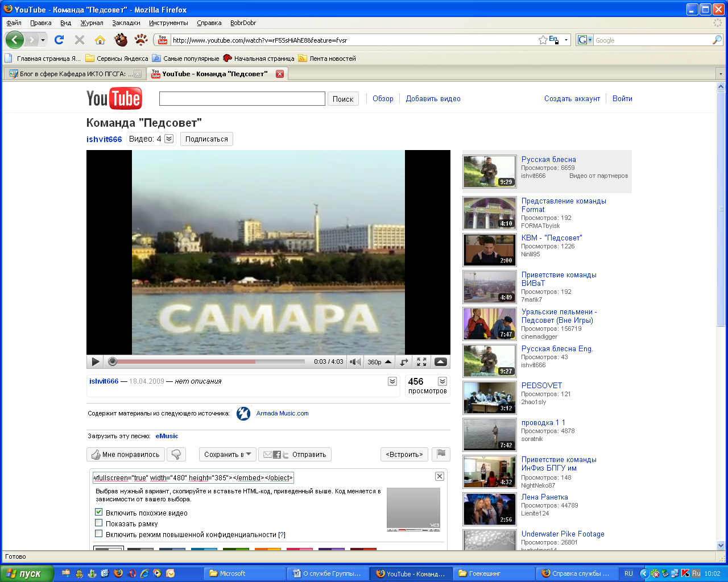Image resolution: width=728 pixels, height=582 pixels.
Task: Click the RU language indicator in tray
Action: coord(628,573)
